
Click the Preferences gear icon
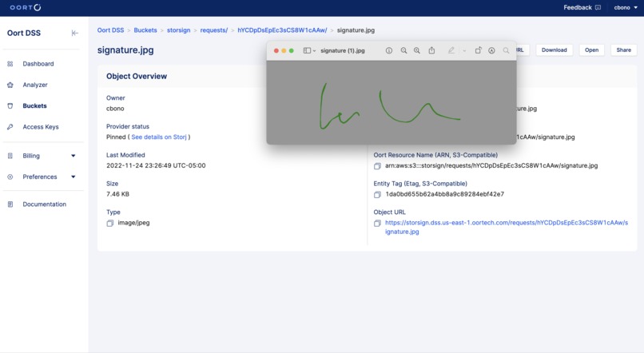(x=10, y=176)
